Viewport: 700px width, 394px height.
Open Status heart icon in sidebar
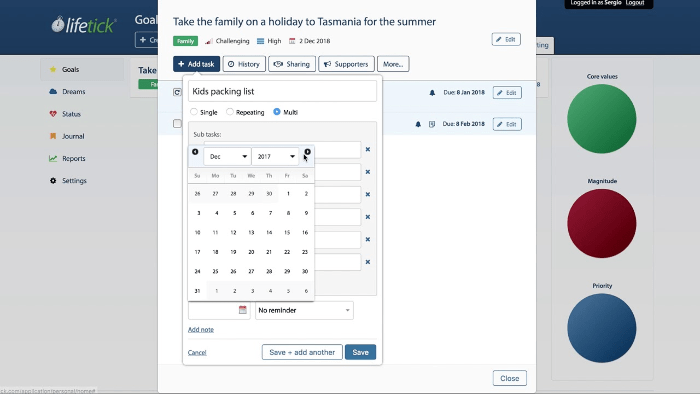pyautogui.click(x=53, y=114)
